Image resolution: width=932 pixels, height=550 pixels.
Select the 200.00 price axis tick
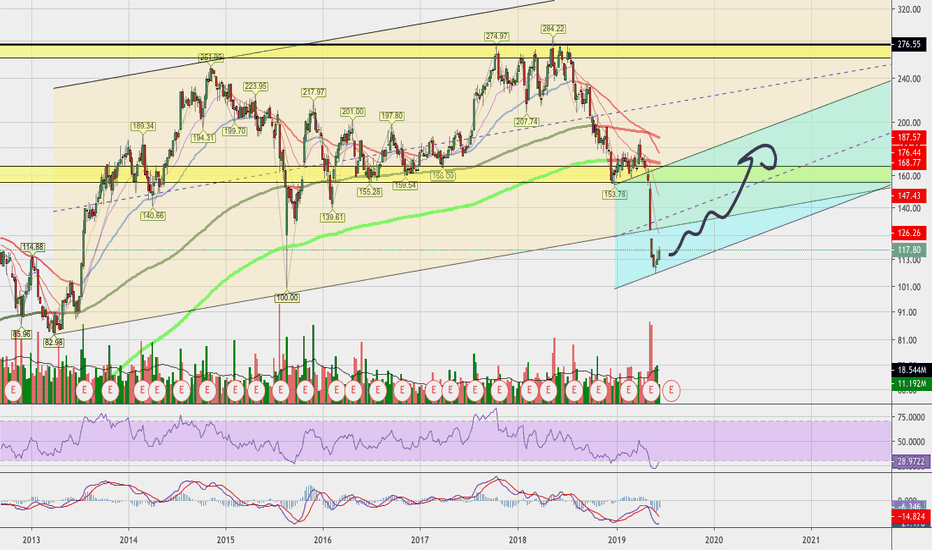point(909,123)
